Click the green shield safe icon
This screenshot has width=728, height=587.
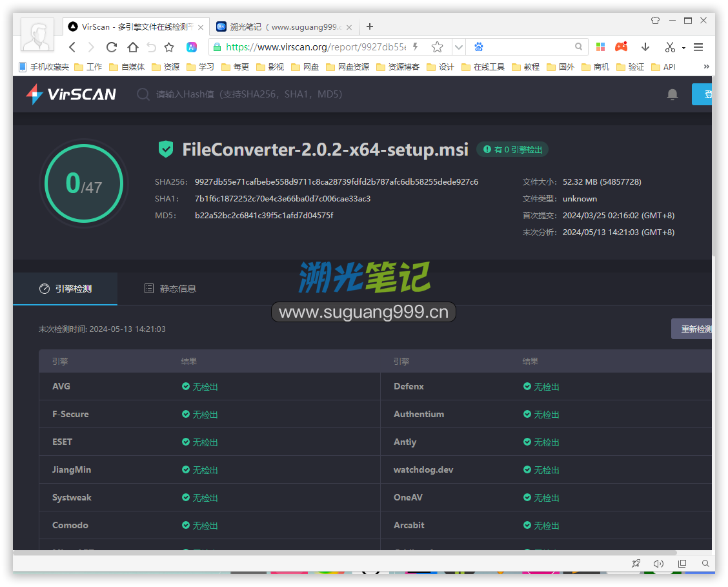(166, 149)
